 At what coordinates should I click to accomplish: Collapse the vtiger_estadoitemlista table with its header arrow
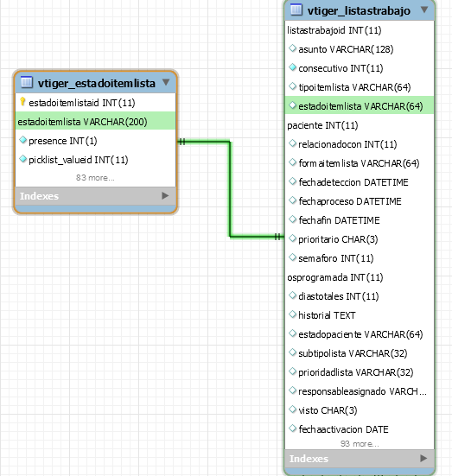pyautogui.click(x=166, y=82)
